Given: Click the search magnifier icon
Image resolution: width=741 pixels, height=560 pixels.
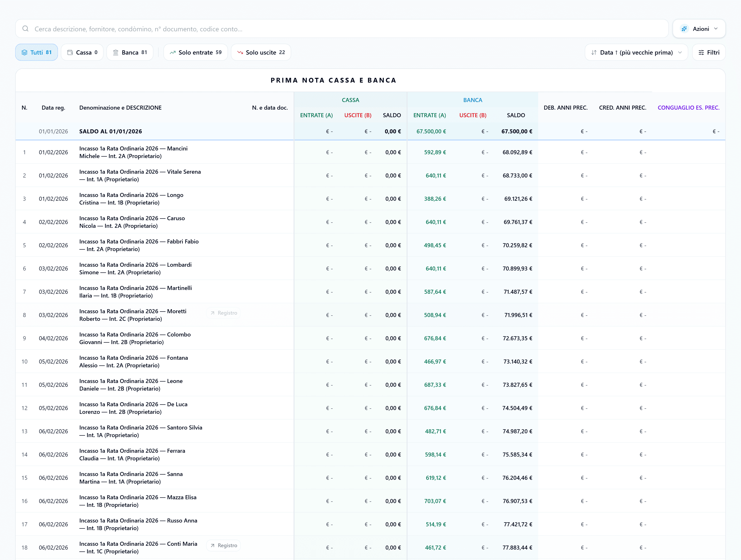Looking at the screenshot, I should coord(25,29).
